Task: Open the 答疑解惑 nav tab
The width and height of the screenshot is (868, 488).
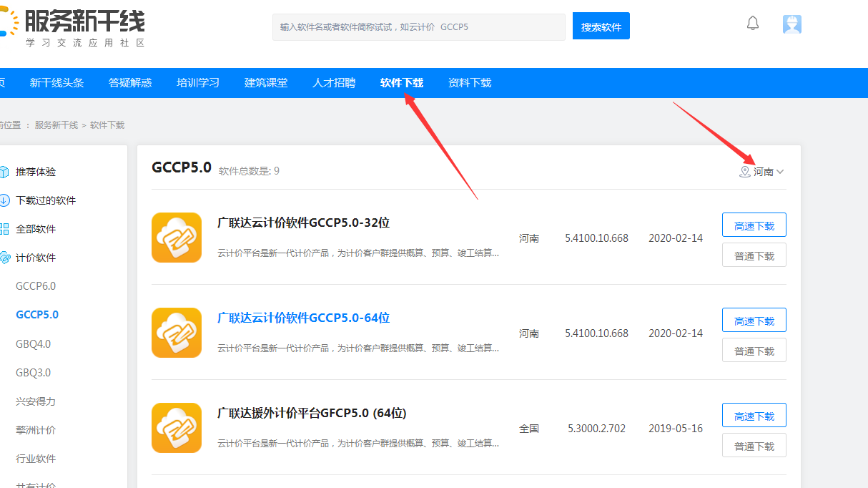Action: [130, 83]
